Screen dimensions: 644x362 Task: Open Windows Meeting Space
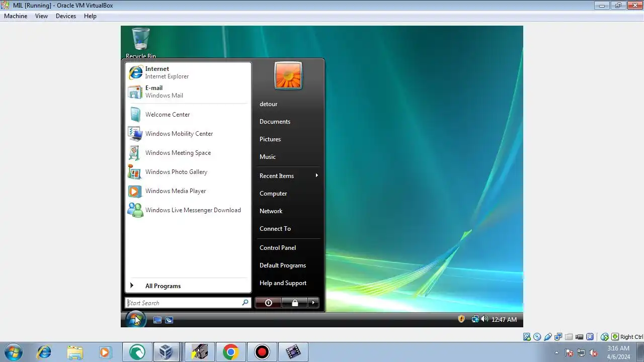click(188, 153)
